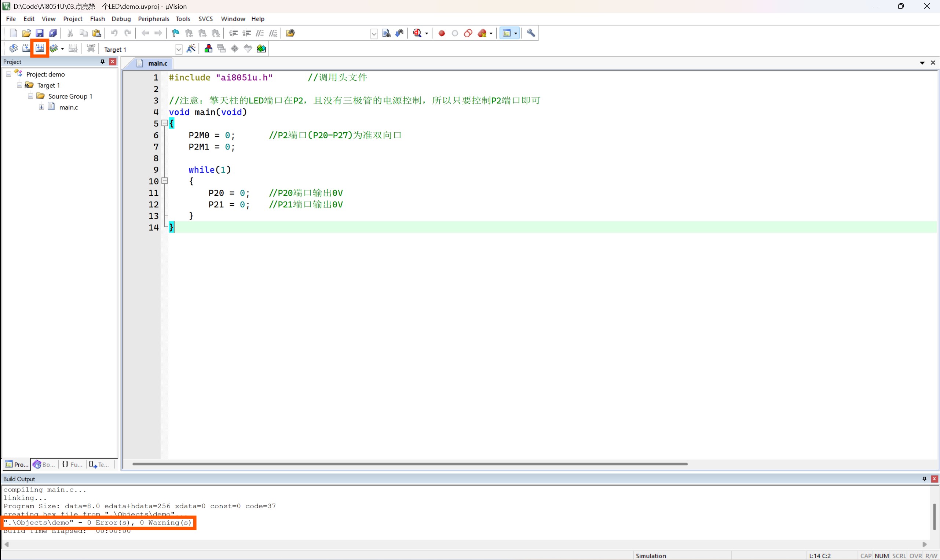Insert a breakpoint with the red dot icon
This screenshot has height=560, width=940.
click(441, 33)
